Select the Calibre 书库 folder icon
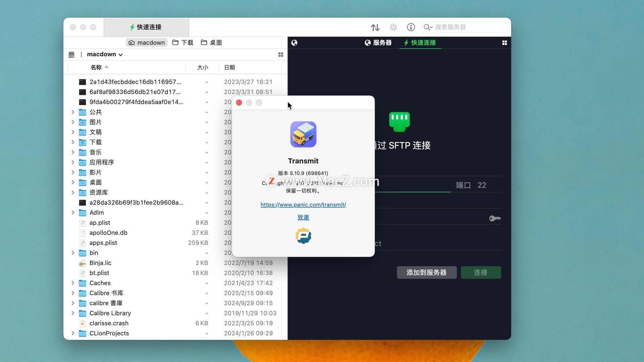644x362 pixels. point(83,293)
